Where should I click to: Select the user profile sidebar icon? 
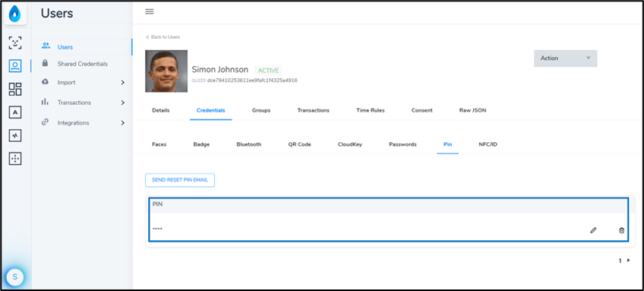point(15,66)
